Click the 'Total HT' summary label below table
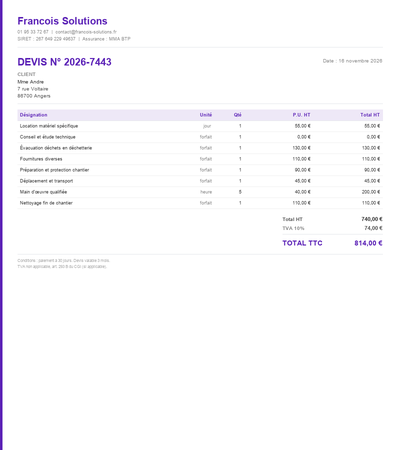The width and height of the screenshot is (400, 450). pos(292,219)
